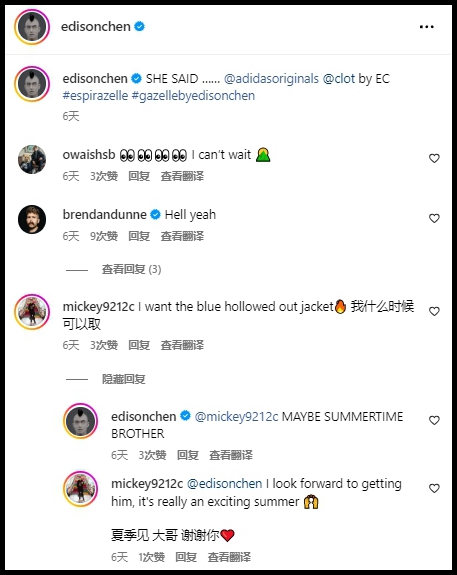457x575 pixels.
Task: Reply to owaishsb's comment via 回复
Action: point(139,176)
